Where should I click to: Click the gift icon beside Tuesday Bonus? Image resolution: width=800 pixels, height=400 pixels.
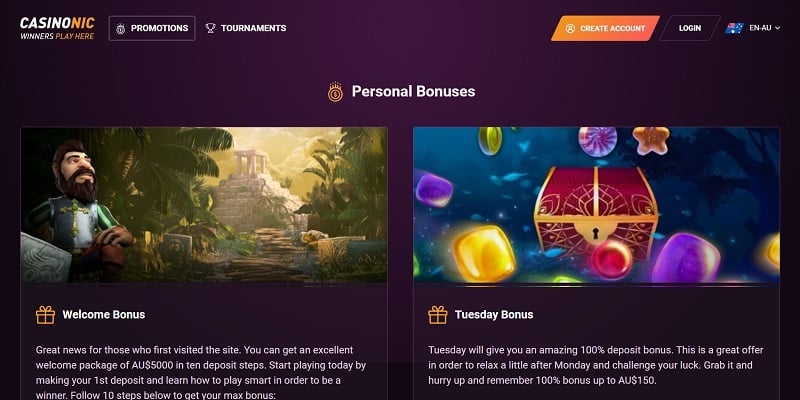pos(437,314)
